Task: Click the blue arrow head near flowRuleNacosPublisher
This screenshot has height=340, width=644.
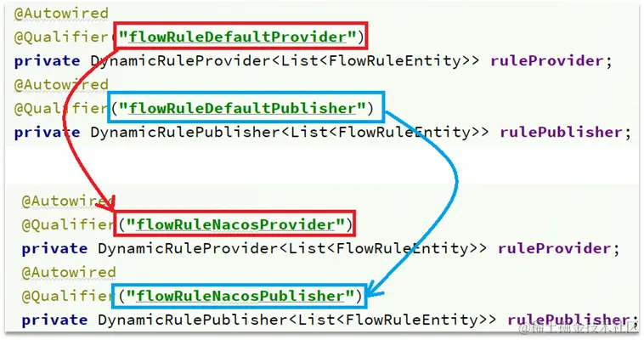Action: point(373,290)
